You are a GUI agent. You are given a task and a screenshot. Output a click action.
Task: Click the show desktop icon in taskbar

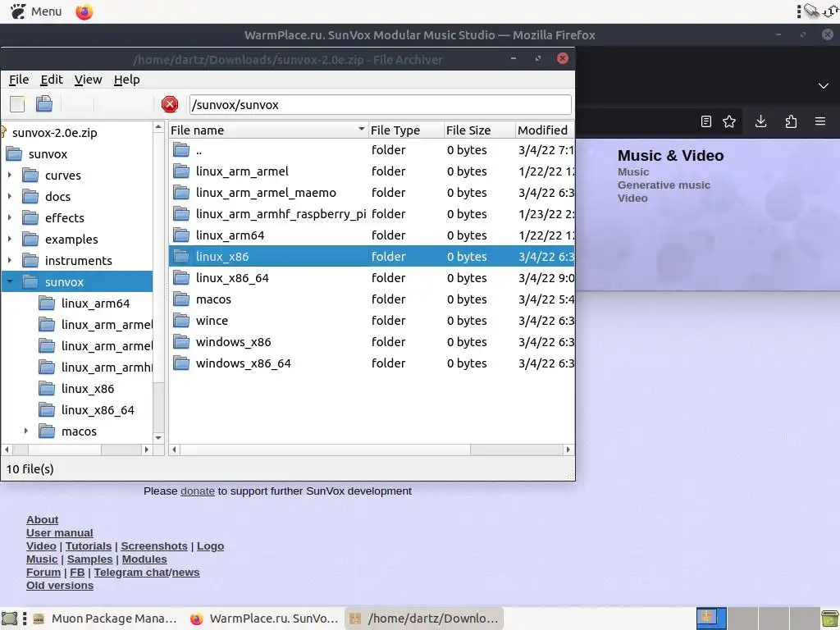click(x=10, y=619)
